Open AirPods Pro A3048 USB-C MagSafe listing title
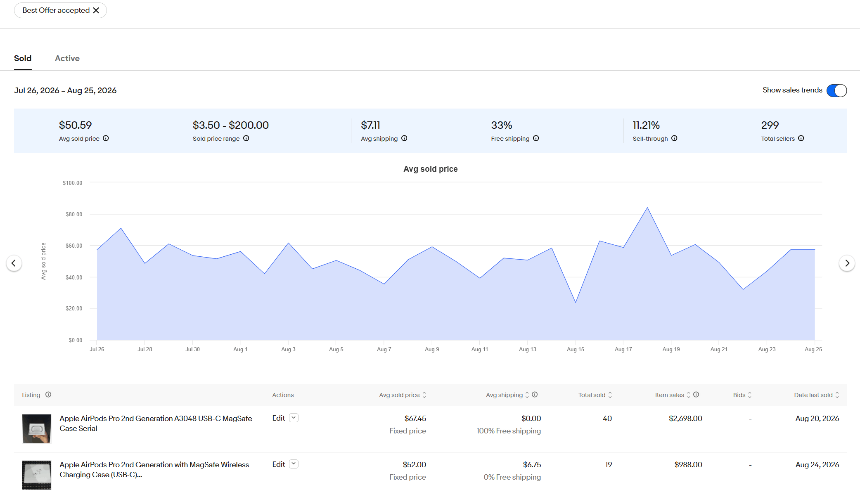860x504 pixels. (156, 424)
